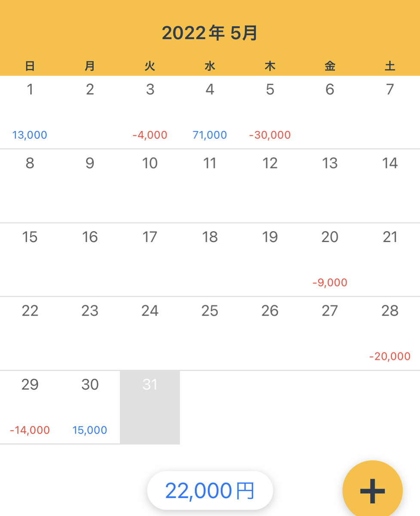Image resolution: width=420 pixels, height=516 pixels.
Task: Select May 20 with -9,000 expense
Action: pyautogui.click(x=330, y=260)
